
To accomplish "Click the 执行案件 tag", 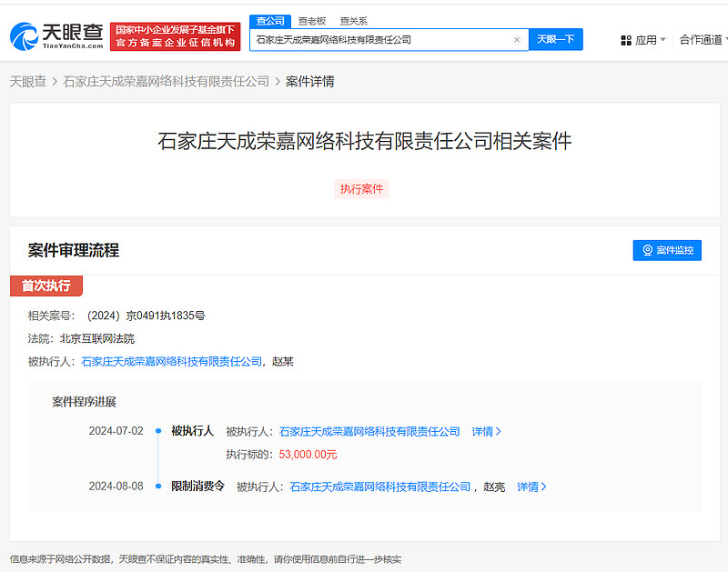I will click(x=361, y=189).
